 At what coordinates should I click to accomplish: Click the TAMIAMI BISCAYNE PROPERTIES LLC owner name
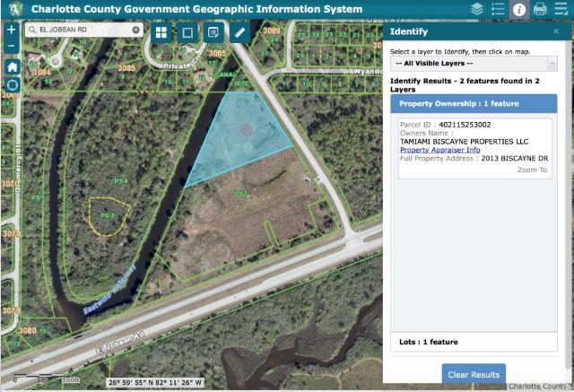point(465,142)
